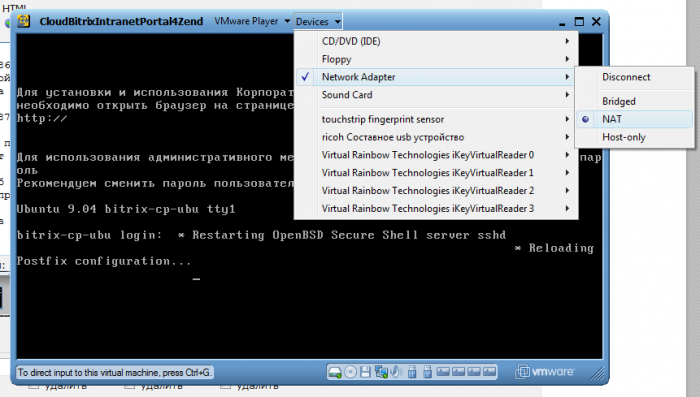The width and height of the screenshot is (700, 397).
Task: Open the Sound Card submenu
Action: click(x=436, y=95)
